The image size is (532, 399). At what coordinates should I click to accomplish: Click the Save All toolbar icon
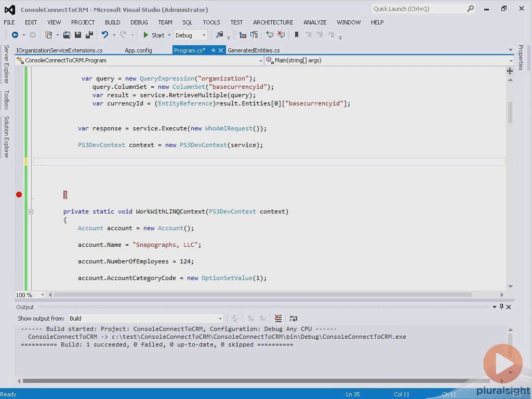point(89,35)
